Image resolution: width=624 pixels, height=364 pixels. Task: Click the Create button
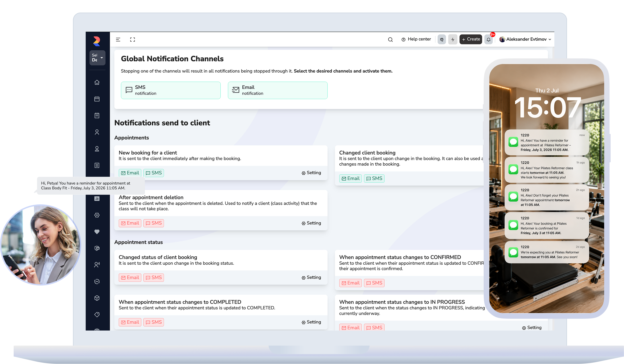point(471,39)
